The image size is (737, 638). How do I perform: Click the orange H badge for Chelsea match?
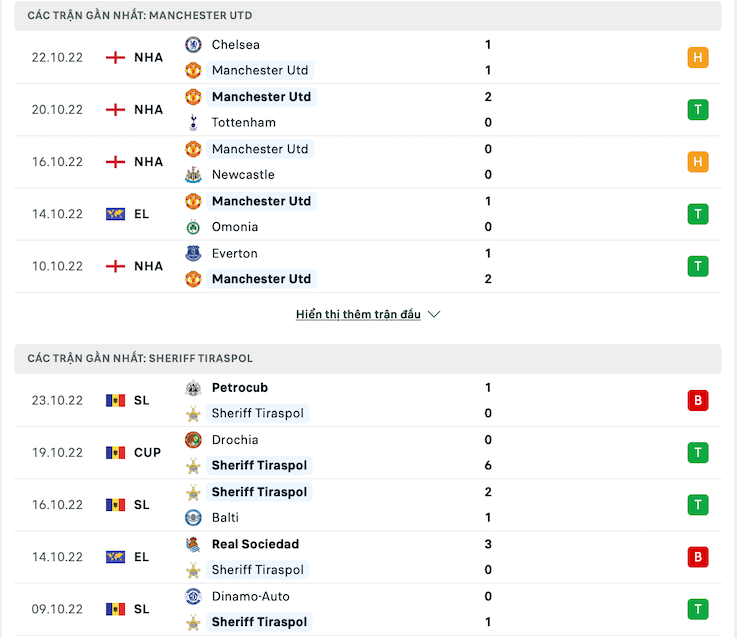click(698, 58)
